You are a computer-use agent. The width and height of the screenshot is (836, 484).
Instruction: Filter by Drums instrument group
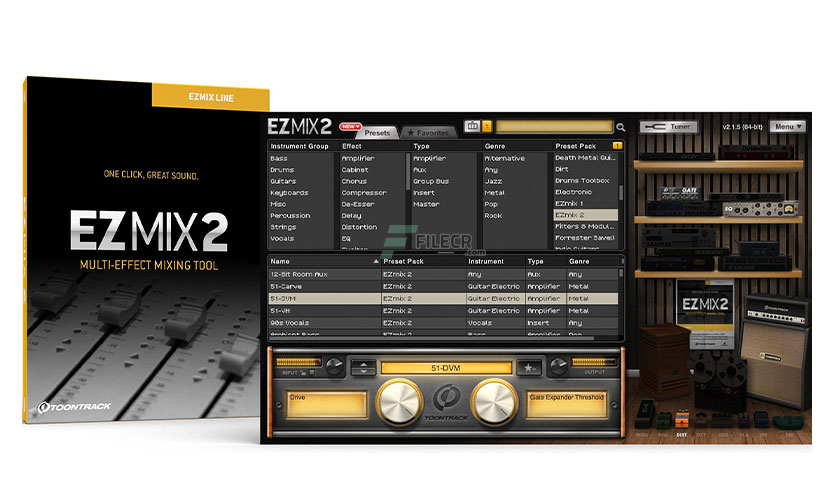282,170
